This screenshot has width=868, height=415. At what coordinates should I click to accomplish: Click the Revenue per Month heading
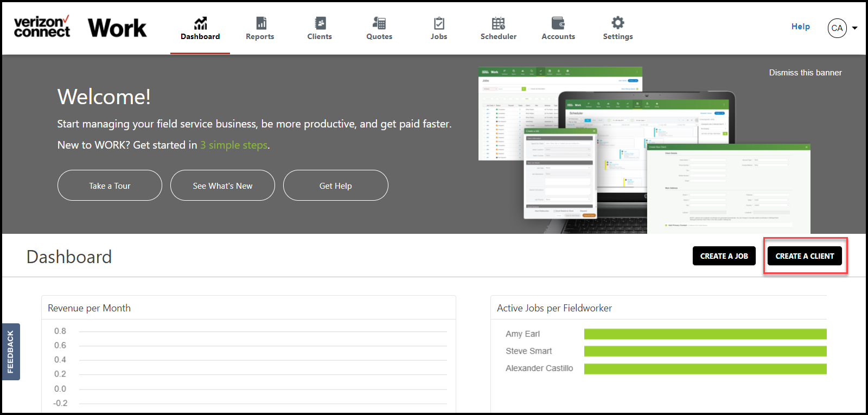pos(89,308)
